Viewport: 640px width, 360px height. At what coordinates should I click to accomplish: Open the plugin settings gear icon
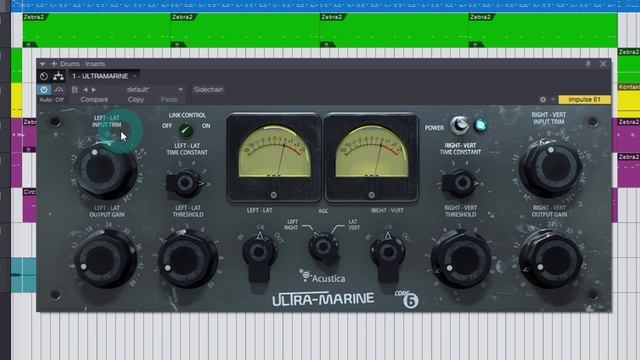pos(542,99)
